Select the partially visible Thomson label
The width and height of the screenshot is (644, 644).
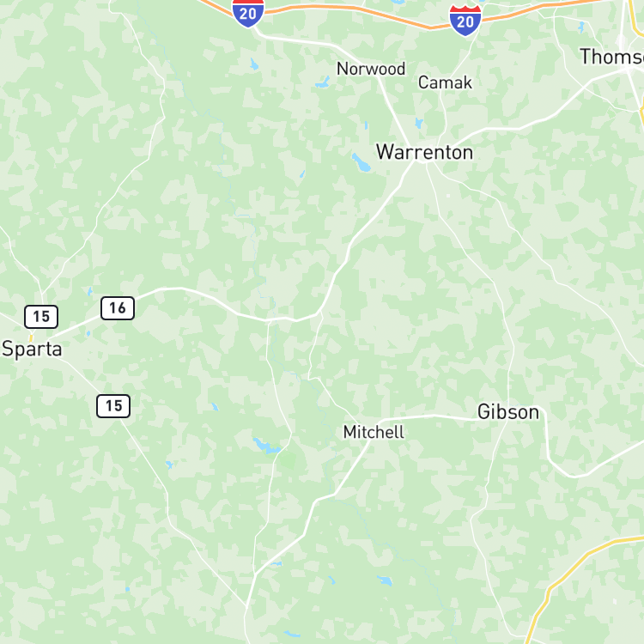click(x=611, y=57)
